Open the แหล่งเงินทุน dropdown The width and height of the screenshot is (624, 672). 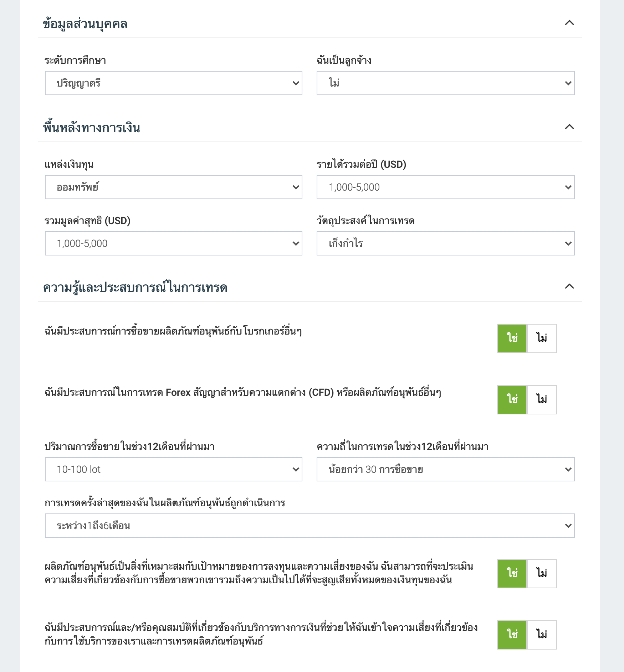173,187
